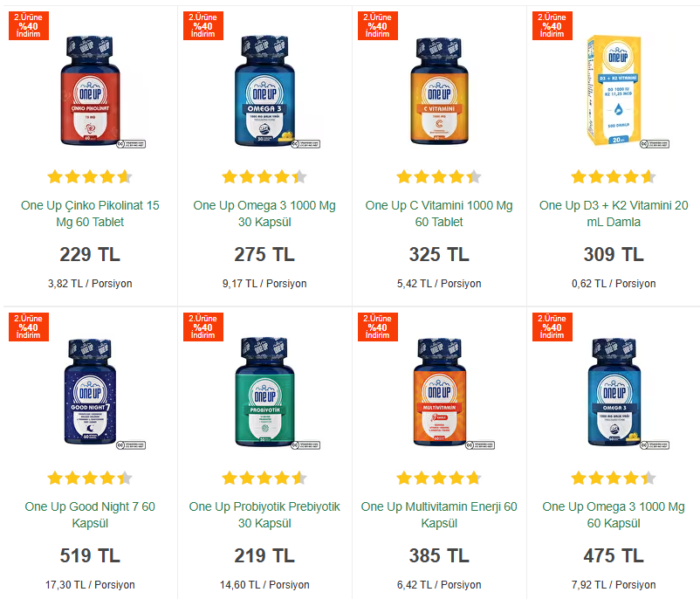The width and height of the screenshot is (700, 599).
Task: Open One Up Good Night 7 link
Action: (x=90, y=515)
